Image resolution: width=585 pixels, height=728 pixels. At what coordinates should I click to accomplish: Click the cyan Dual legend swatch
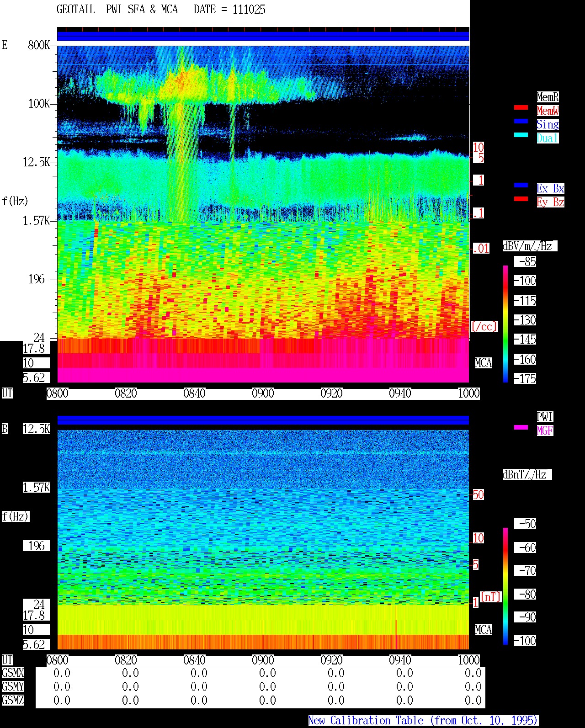click(521, 135)
